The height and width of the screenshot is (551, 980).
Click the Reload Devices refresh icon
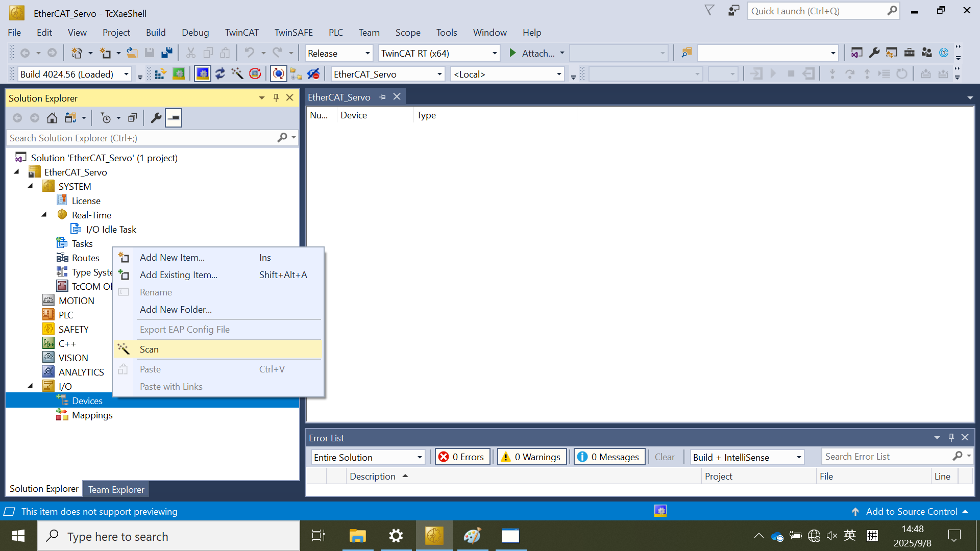point(220,74)
